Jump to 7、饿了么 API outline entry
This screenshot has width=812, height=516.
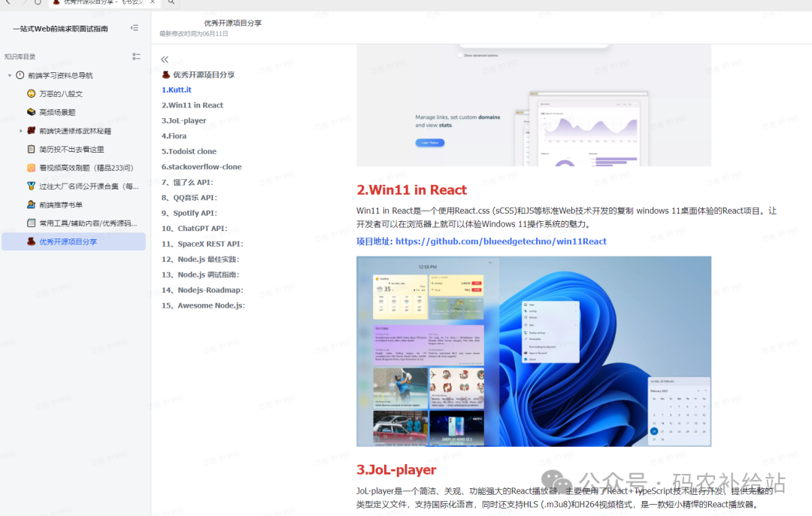click(x=187, y=182)
